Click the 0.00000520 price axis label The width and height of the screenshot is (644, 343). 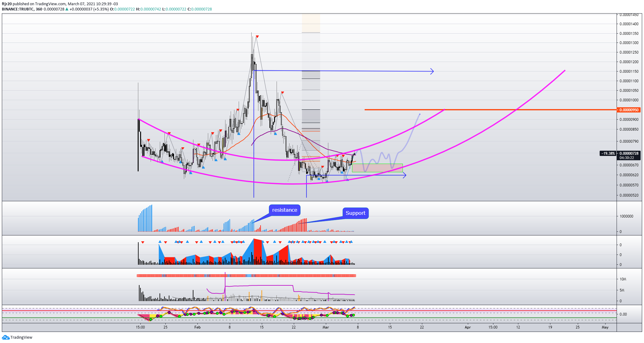(x=629, y=195)
